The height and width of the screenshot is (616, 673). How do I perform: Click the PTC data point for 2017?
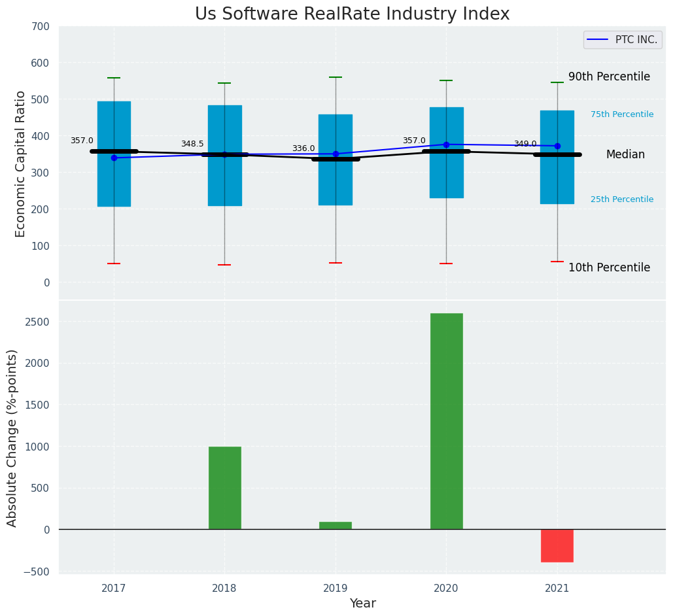[x=114, y=158]
